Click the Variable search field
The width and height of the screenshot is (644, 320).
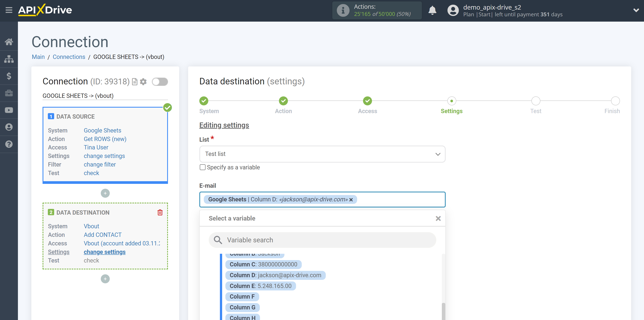(322, 240)
